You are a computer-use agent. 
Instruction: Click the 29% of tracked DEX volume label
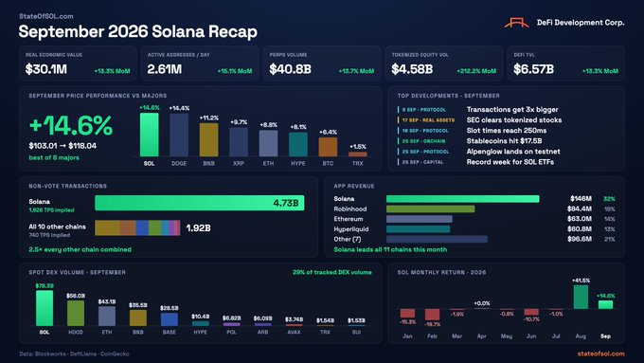click(331, 272)
